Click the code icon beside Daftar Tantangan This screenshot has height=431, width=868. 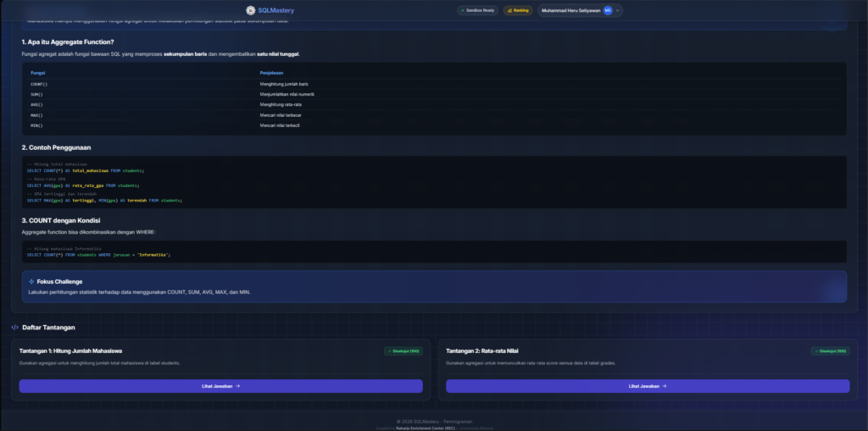pos(14,327)
